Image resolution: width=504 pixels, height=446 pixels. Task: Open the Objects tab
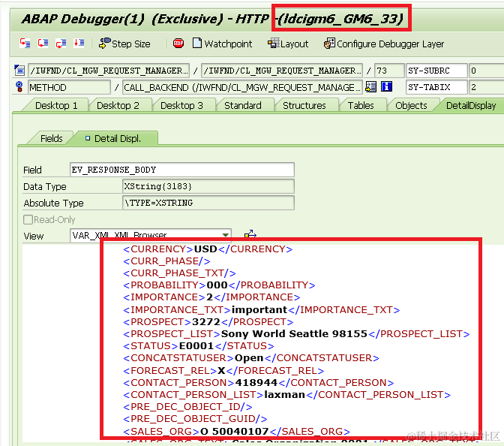411,106
